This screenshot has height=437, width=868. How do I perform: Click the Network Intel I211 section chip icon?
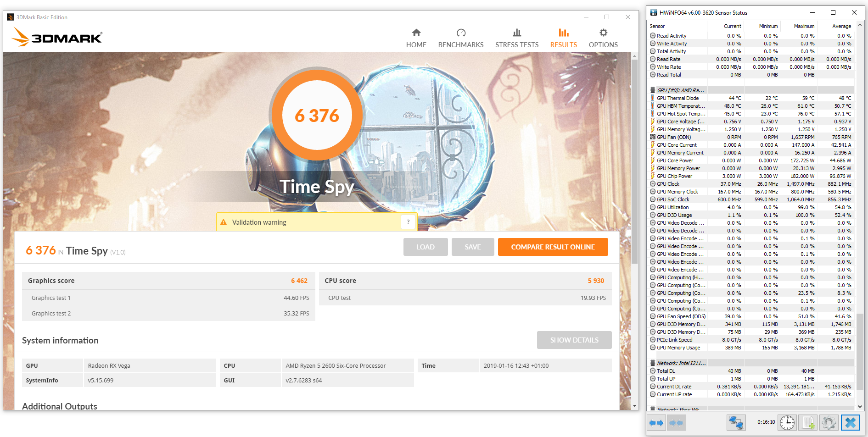point(653,363)
